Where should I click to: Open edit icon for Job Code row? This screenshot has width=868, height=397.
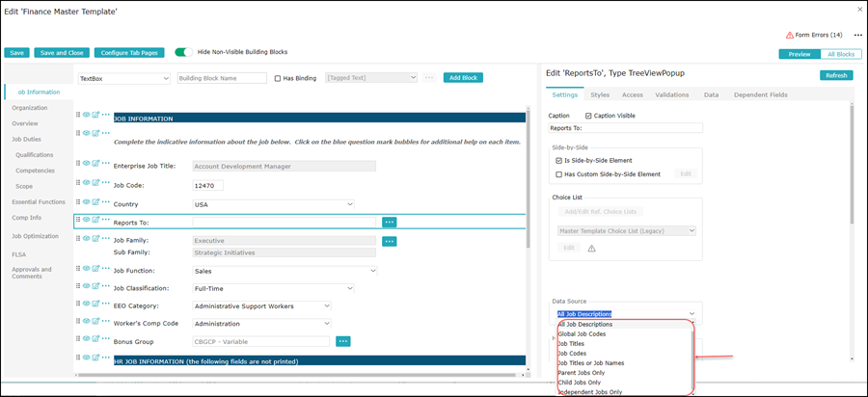point(95,182)
